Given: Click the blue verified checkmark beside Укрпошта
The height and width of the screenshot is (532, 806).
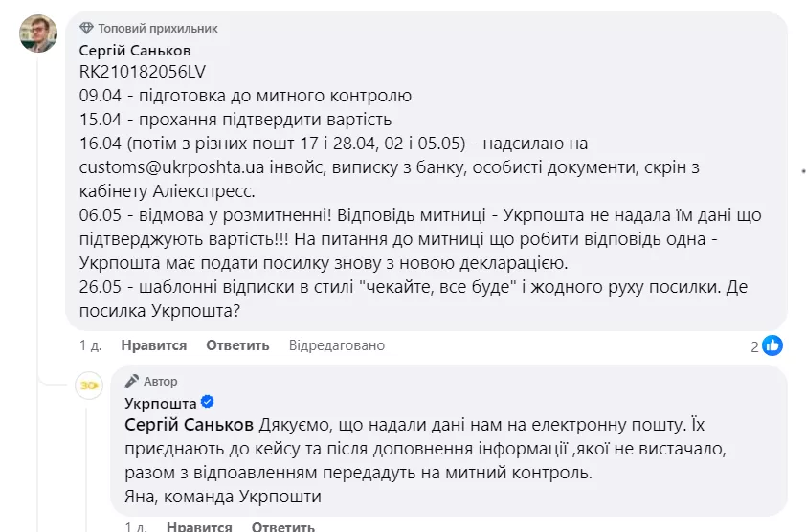Looking at the screenshot, I should coord(208,403).
